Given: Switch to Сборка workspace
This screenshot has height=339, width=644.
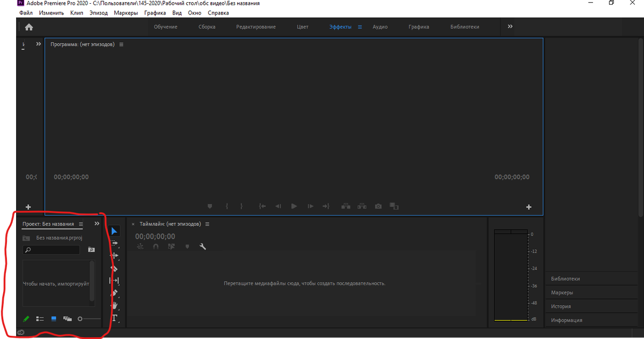Looking at the screenshot, I should point(207,27).
